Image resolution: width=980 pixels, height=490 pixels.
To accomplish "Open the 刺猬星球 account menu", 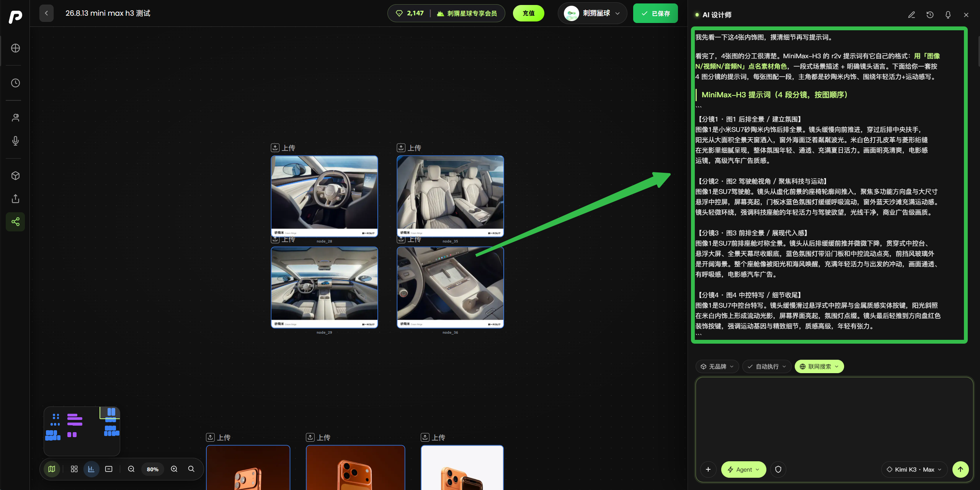I will tap(592, 13).
